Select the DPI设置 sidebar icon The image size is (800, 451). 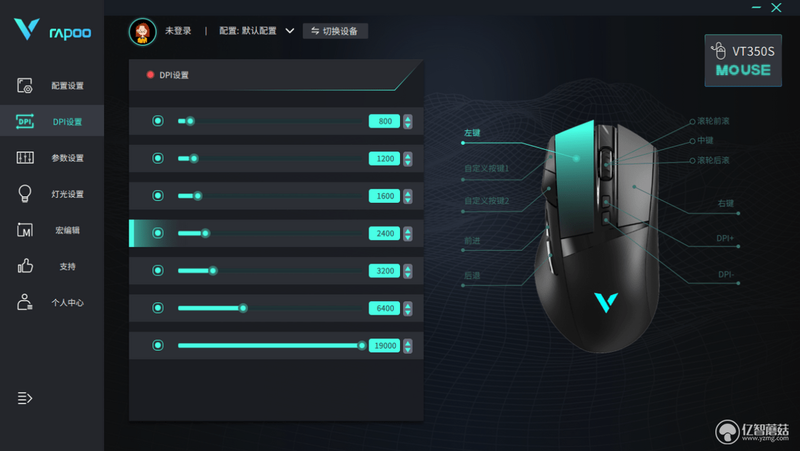click(x=24, y=121)
